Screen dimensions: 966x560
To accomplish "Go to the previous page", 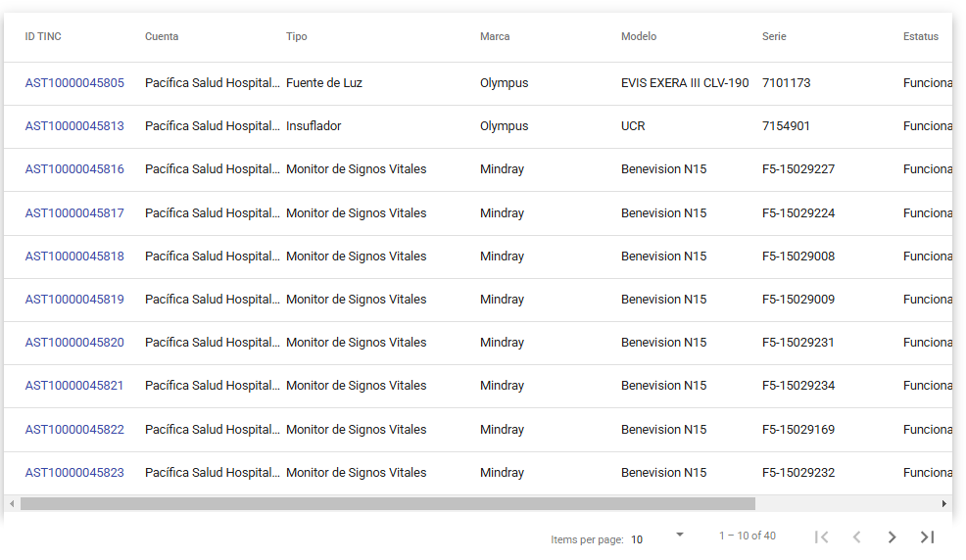I will pos(856,537).
